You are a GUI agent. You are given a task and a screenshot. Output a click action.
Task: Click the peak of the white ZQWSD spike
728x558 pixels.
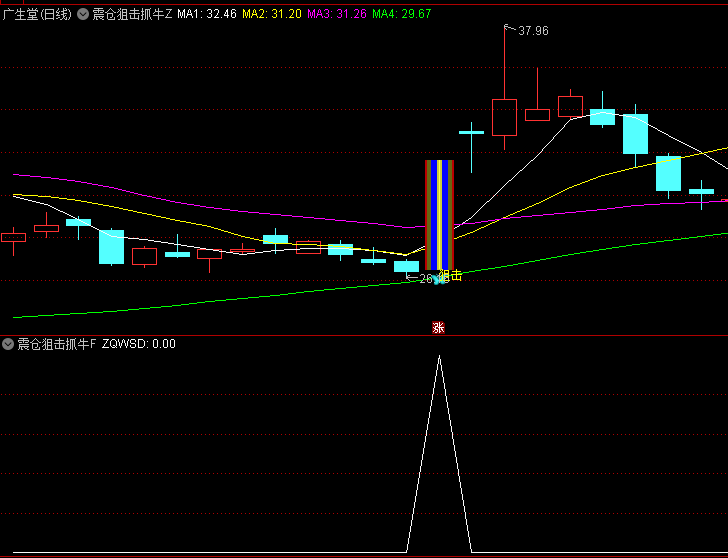click(x=438, y=357)
